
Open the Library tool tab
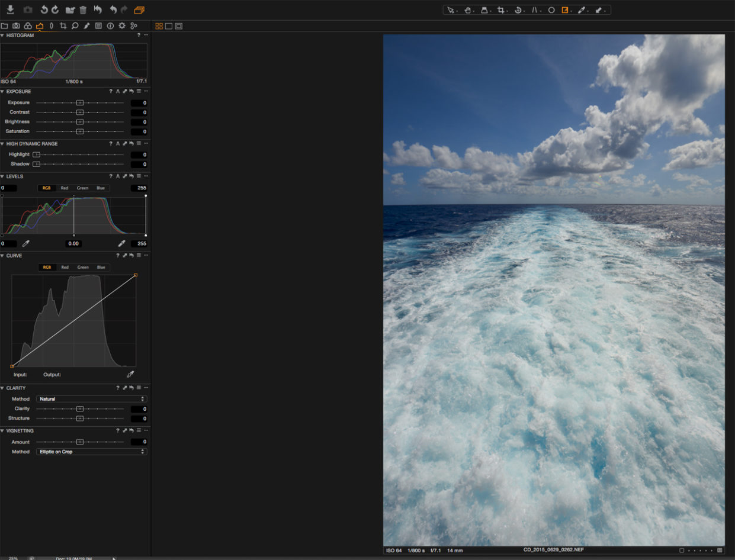[x=5, y=25]
